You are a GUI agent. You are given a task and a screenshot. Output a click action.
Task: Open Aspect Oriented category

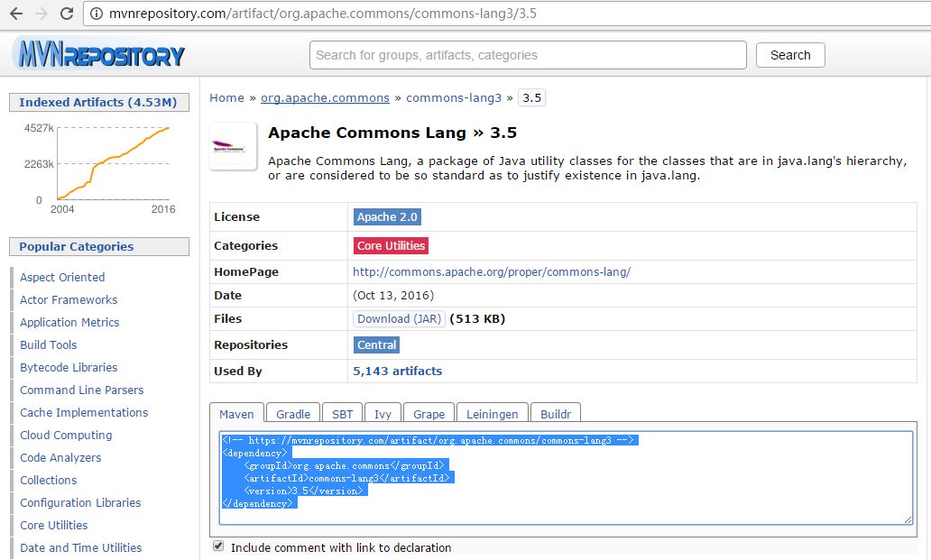62,277
